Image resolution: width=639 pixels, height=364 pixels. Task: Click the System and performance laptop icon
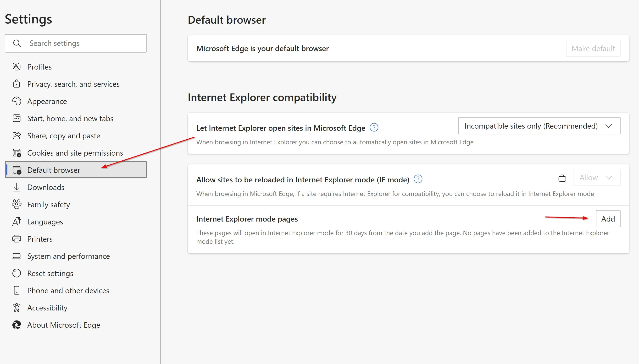tap(17, 256)
